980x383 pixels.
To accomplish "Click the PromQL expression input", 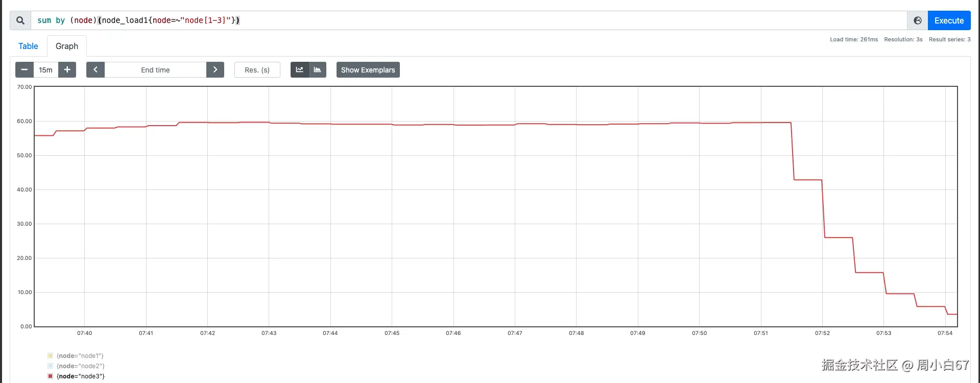I will (x=460, y=20).
